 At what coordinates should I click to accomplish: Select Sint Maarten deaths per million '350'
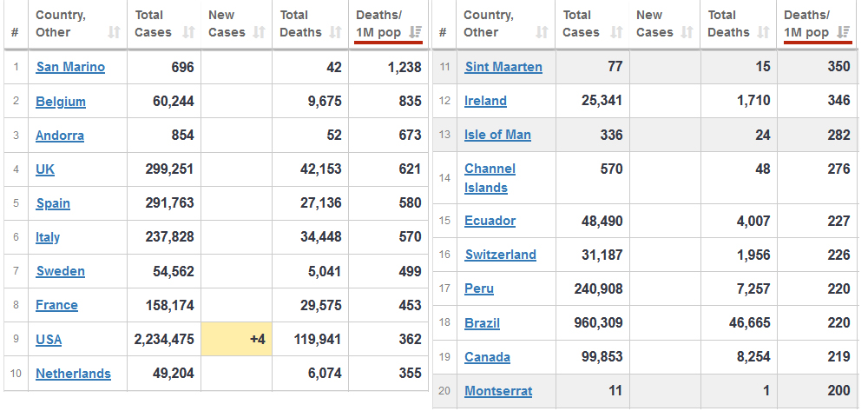[839, 66]
